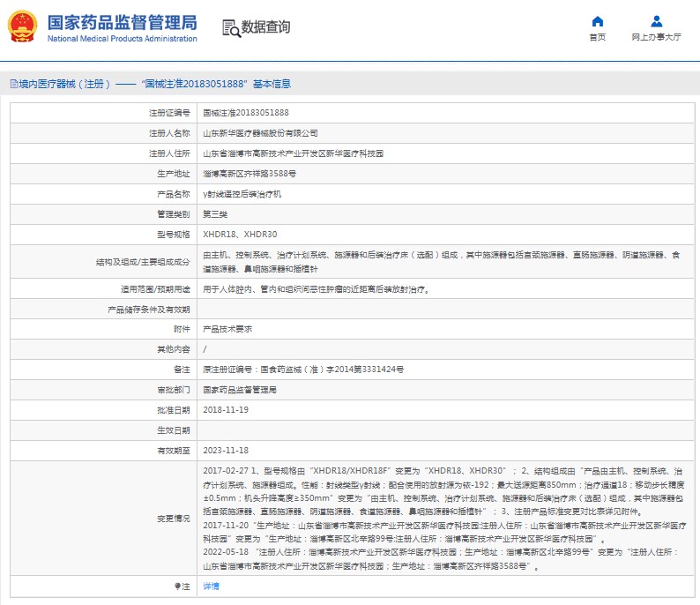Click 型号规格 row label

(x=173, y=235)
